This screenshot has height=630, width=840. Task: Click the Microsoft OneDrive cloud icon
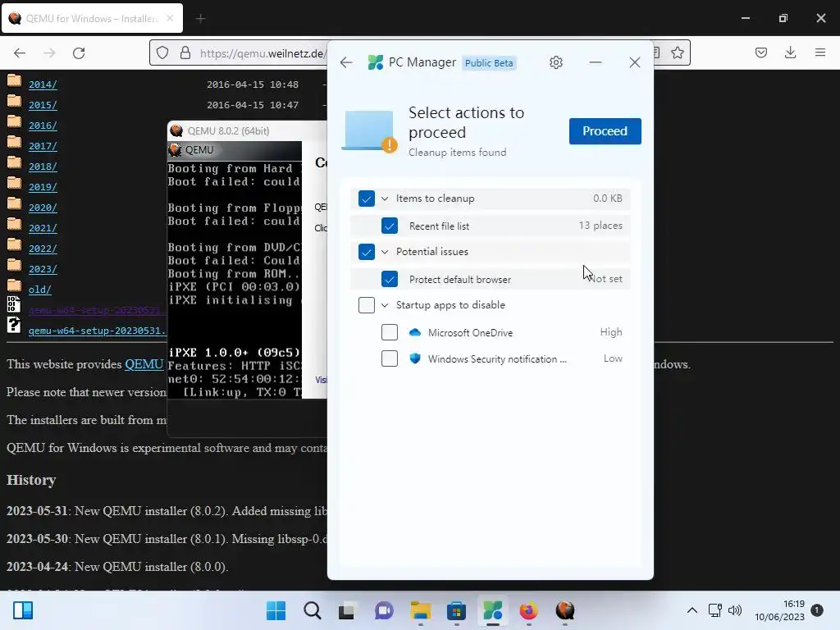(x=414, y=332)
